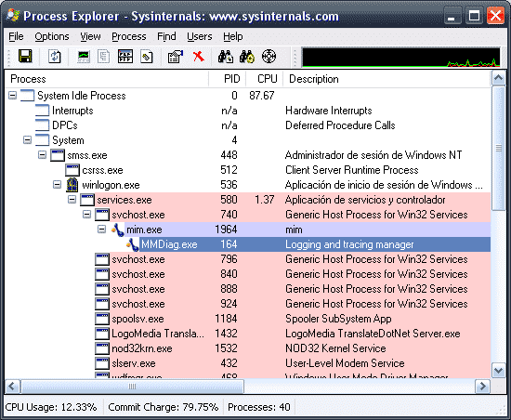Click the 'Spooler SubSystem App' description

tap(338, 319)
